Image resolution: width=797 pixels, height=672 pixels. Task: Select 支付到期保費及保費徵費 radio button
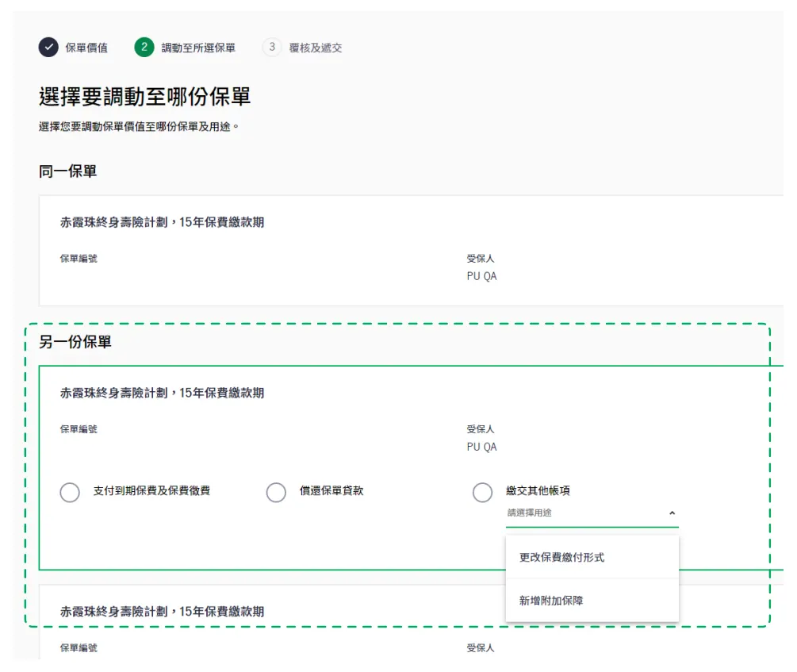tap(70, 493)
